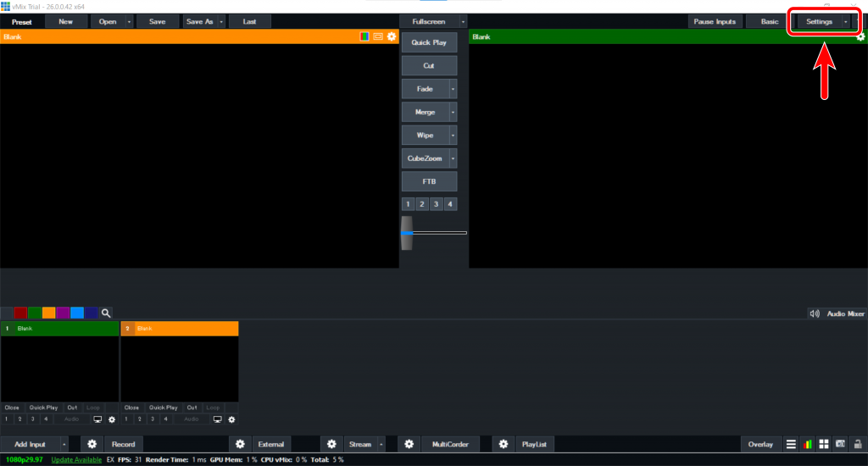Click the lock icon in bottom toolbar
The width and height of the screenshot is (868, 466).
858,444
